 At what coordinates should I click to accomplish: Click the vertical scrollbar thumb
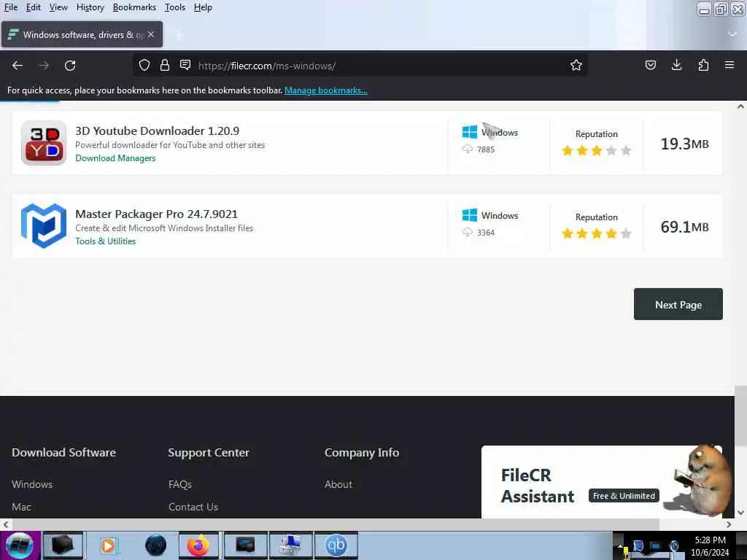pyautogui.click(x=740, y=416)
